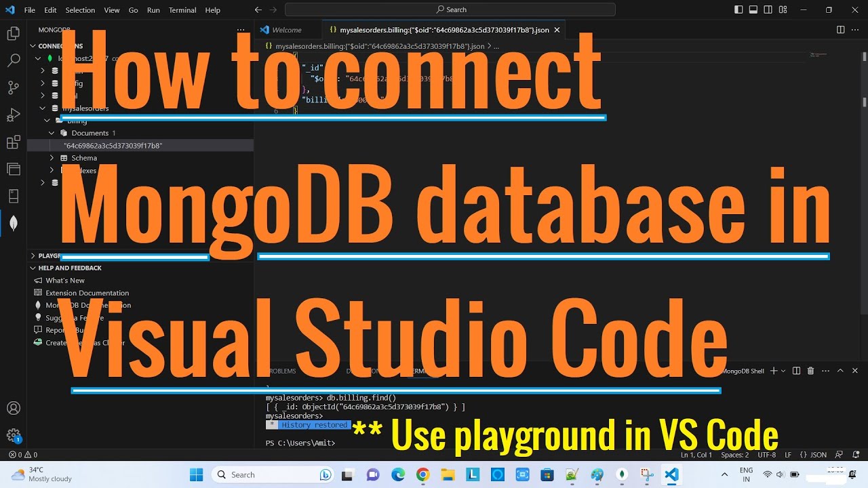
Task: Open the Extensions view
Action: (x=13, y=142)
